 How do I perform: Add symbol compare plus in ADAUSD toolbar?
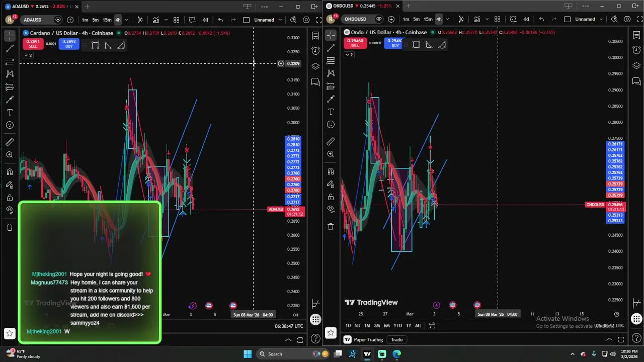tap(70, 20)
